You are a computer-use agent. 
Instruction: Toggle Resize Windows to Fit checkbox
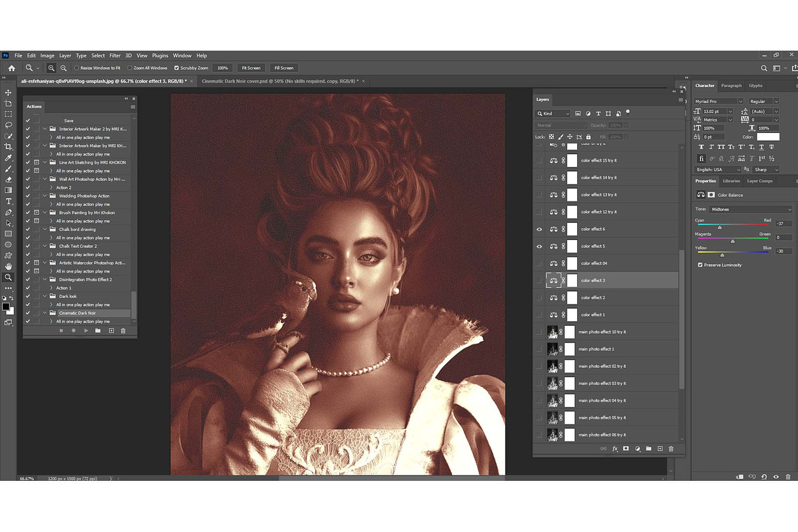77,68
